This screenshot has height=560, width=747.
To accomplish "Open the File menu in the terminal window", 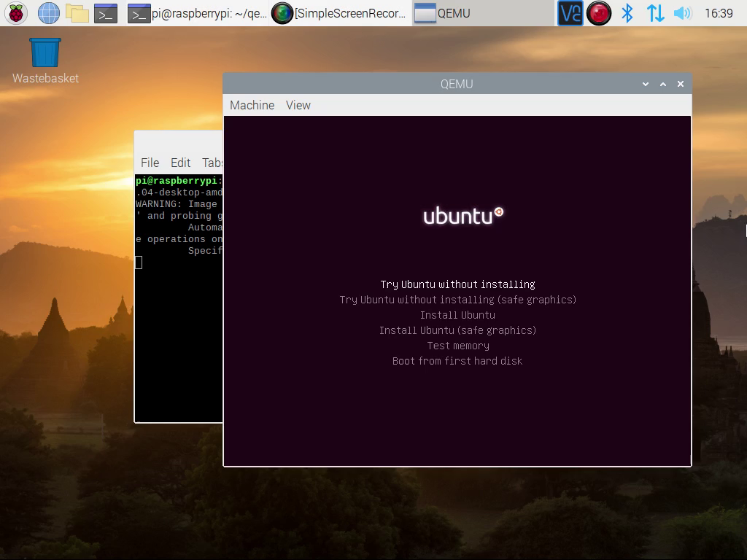I will [x=150, y=163].
